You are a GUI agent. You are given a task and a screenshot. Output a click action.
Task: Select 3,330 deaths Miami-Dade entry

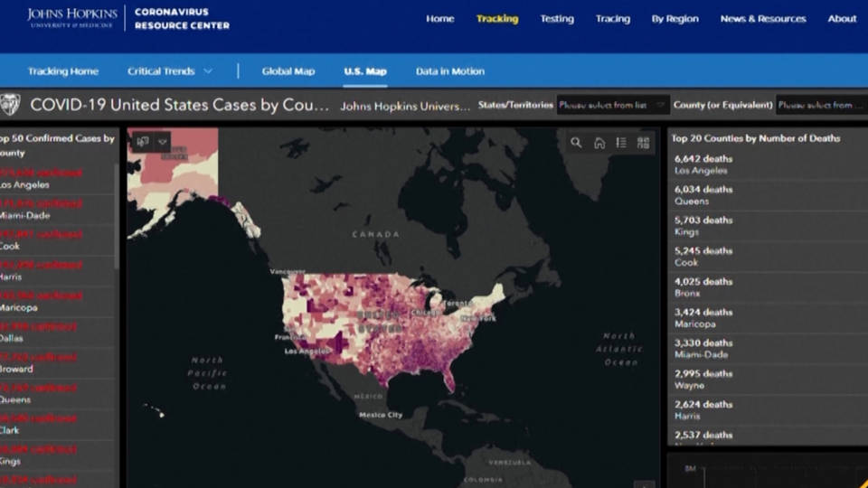pyautogui.click(x=768, y=349)
